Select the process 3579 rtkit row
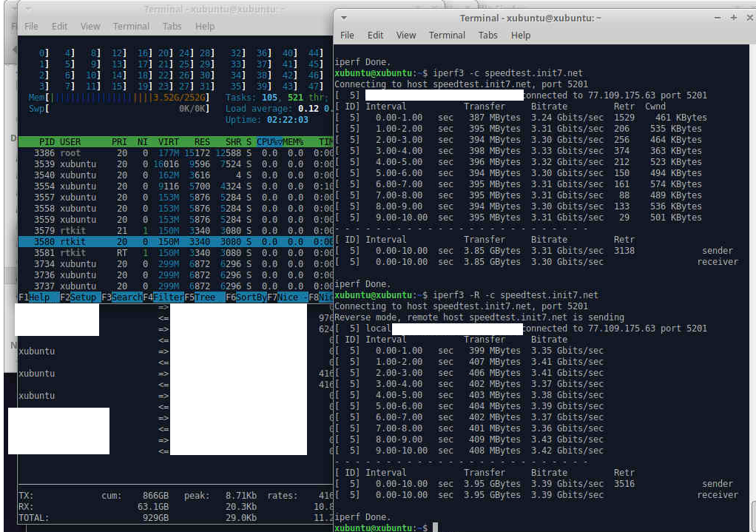This screenshot has height=532, width=756. click(175, 231)
